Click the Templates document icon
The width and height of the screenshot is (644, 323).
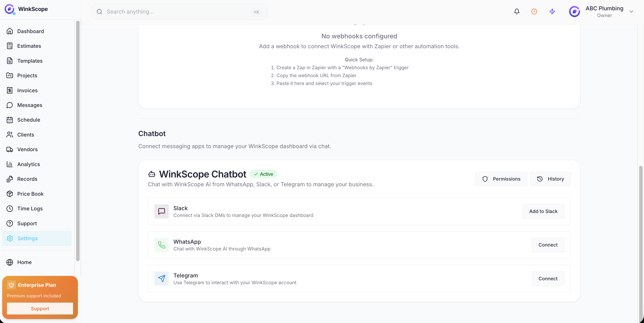click(x=10, y=61)
